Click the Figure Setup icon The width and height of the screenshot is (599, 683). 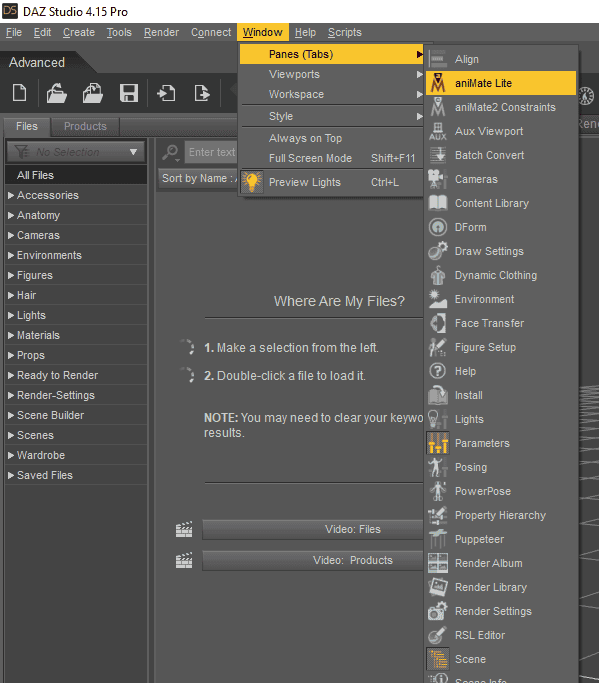[438, 347]
